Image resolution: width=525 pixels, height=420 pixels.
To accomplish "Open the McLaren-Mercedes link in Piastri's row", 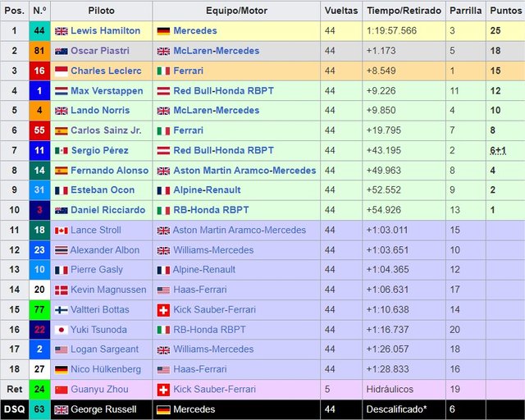I will pyautogui.click(x=217, y=51).
